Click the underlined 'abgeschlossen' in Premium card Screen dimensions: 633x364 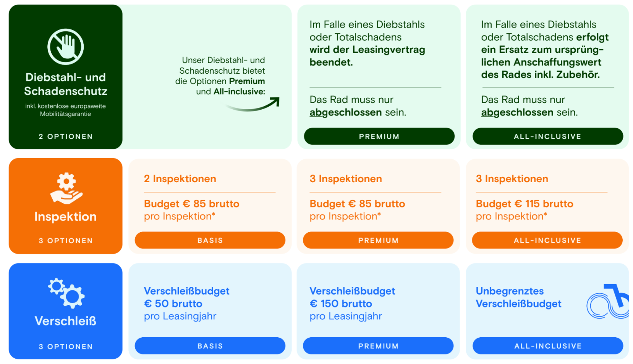pyautogui.click(x=346, y=112)
